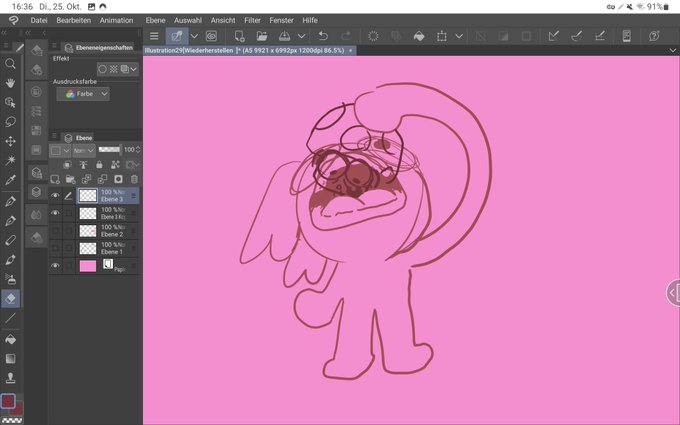Expand canvas tab list chevron at right

point(673,50)
